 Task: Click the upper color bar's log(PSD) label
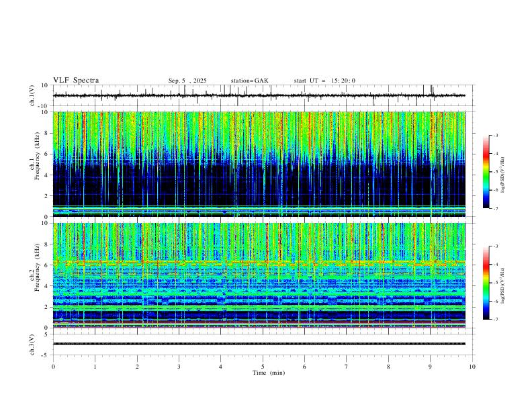(x=503, y=175)
